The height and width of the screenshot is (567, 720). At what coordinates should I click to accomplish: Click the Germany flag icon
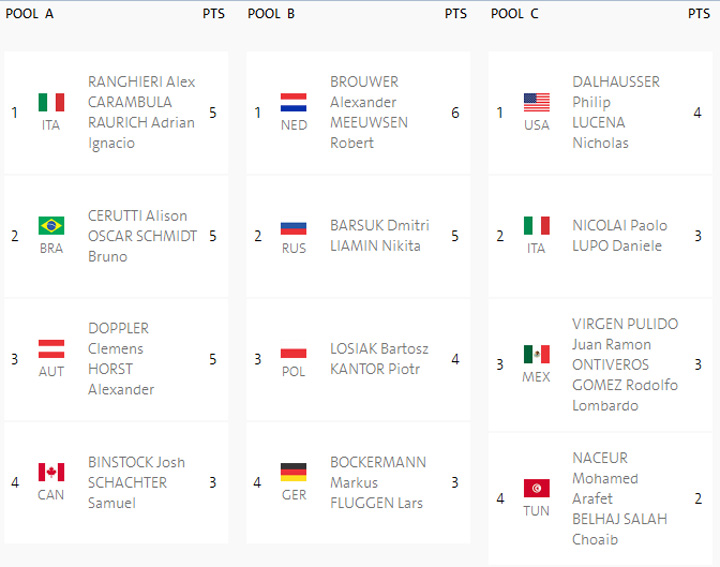tap(293, 471)
